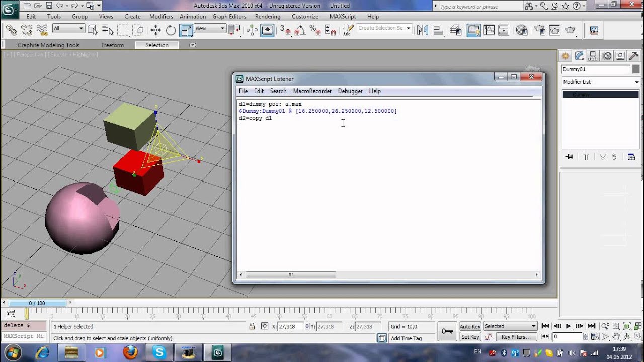Image resolution: width=644 pixels, height=362 pixels.
Task: Open the MAXScript menu in main menu bar
Action: [x=343, y=16]
